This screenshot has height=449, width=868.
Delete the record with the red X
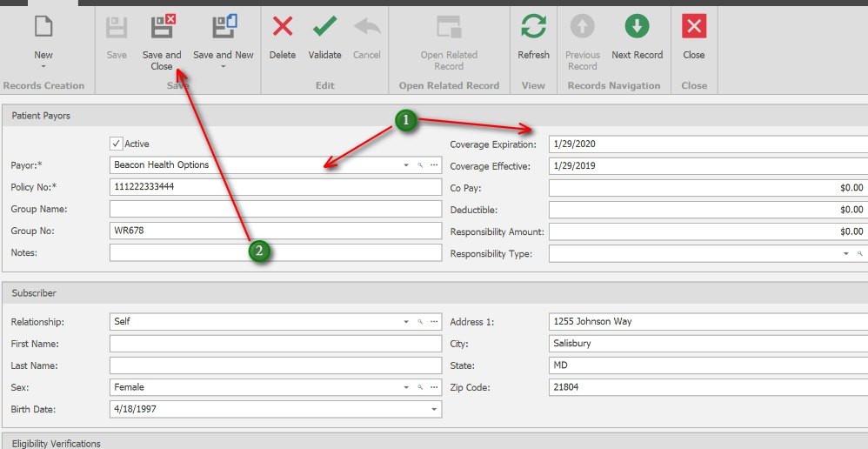[283, 27]
